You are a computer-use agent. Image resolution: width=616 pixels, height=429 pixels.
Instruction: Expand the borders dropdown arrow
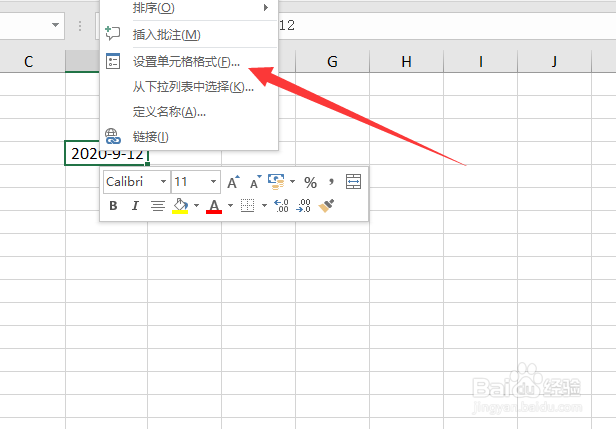[264, 205]
